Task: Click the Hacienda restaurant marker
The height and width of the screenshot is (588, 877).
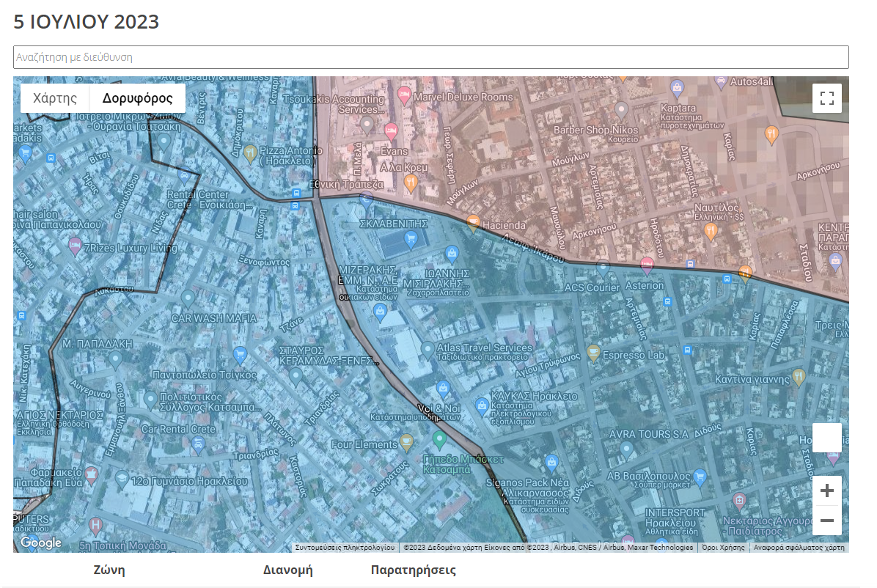Action: (x=474, y=223)
